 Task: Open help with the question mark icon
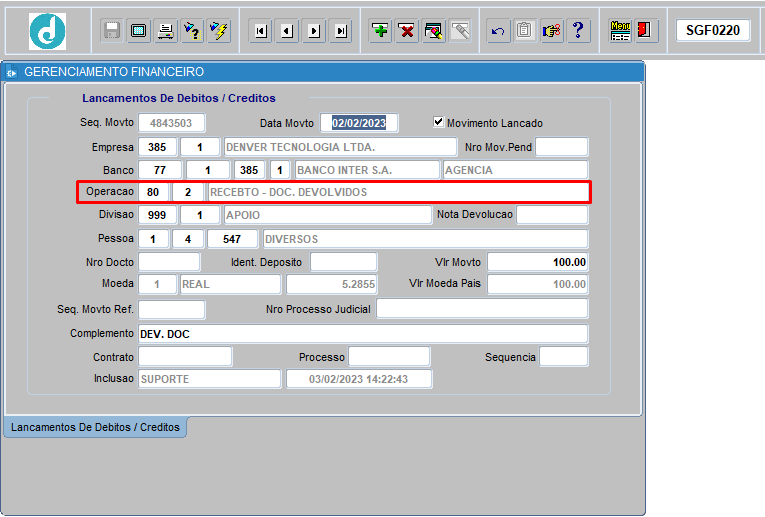(x=578, y=31)
